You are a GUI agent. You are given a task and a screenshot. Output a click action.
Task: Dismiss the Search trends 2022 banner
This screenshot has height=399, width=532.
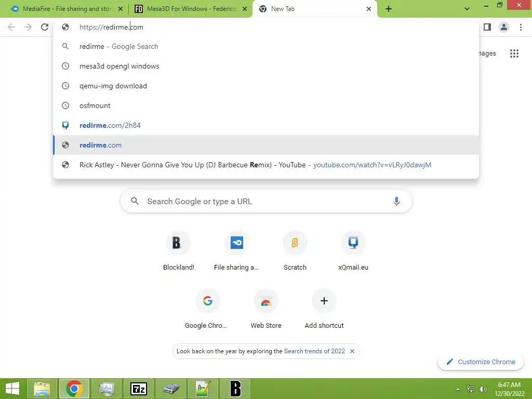click(352, 351)
